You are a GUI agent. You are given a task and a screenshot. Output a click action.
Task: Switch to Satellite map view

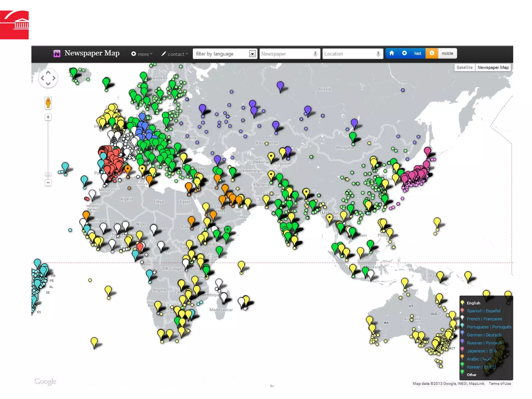tap(464, 68)
